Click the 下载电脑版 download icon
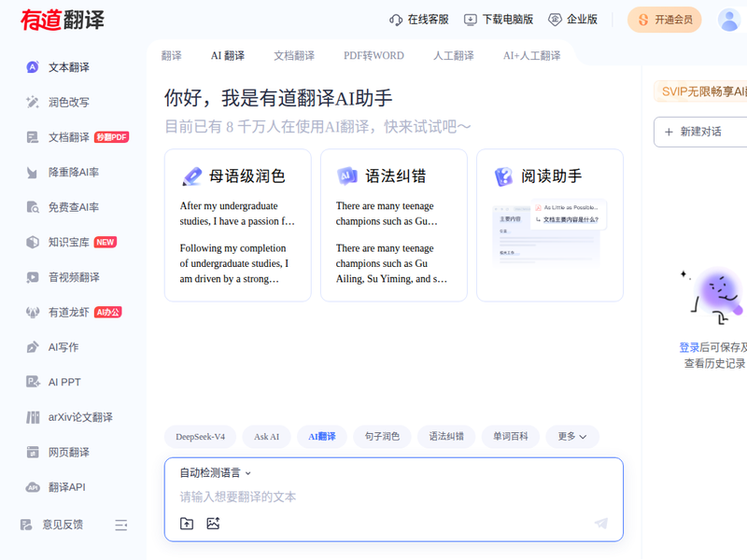 (x=471, y=20)
